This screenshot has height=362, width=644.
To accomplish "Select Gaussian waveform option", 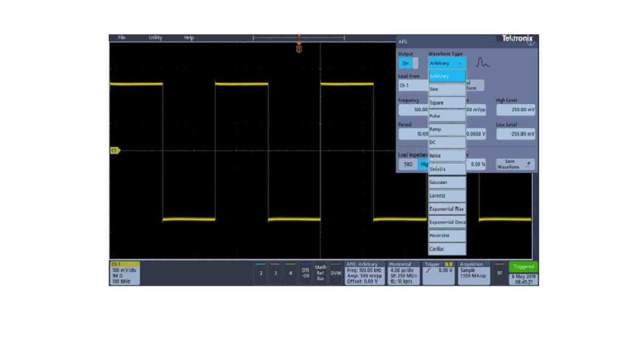I will (x=447, y=182).
